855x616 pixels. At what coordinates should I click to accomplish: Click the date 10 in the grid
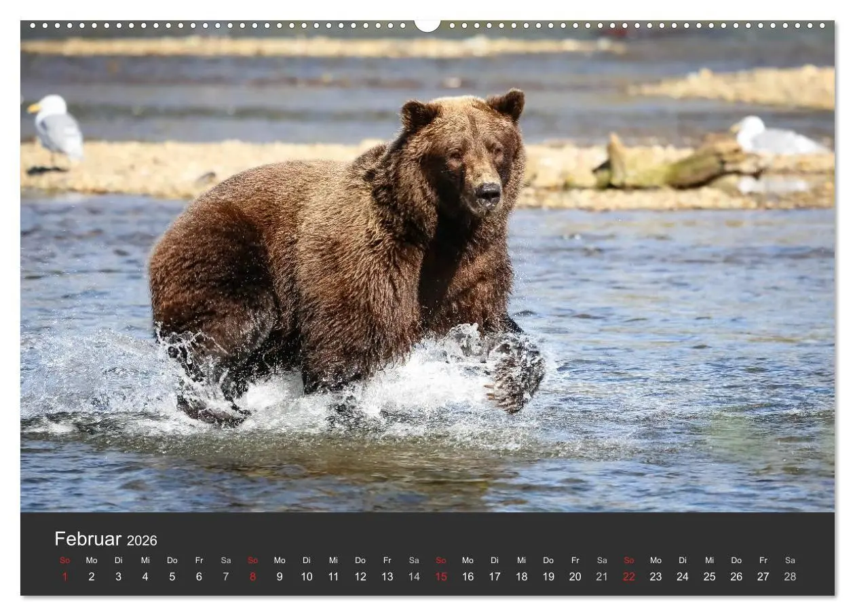coord(306,576)
